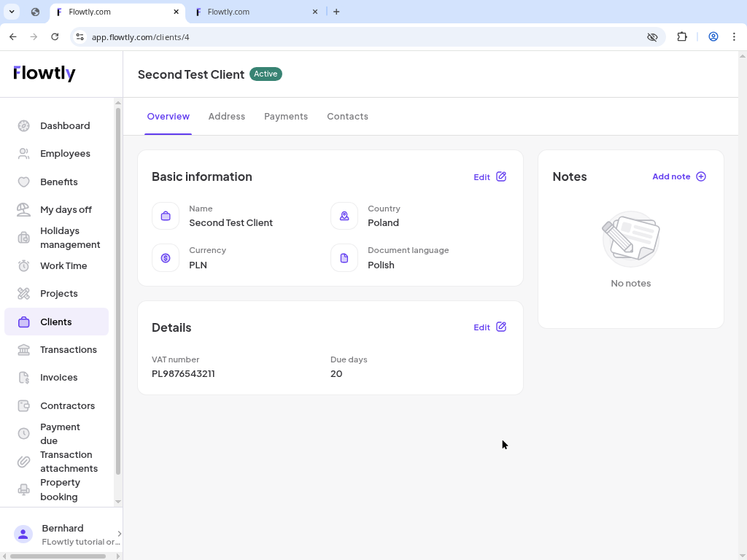Click the Dashboard icon in sidebar

(24, 126)
